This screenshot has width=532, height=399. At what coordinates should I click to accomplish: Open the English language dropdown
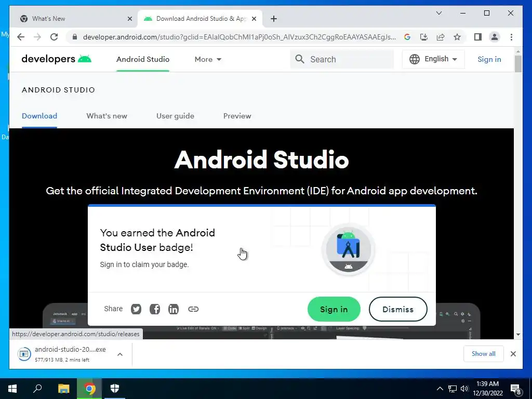pyautogui.click(x=433, y=59)
